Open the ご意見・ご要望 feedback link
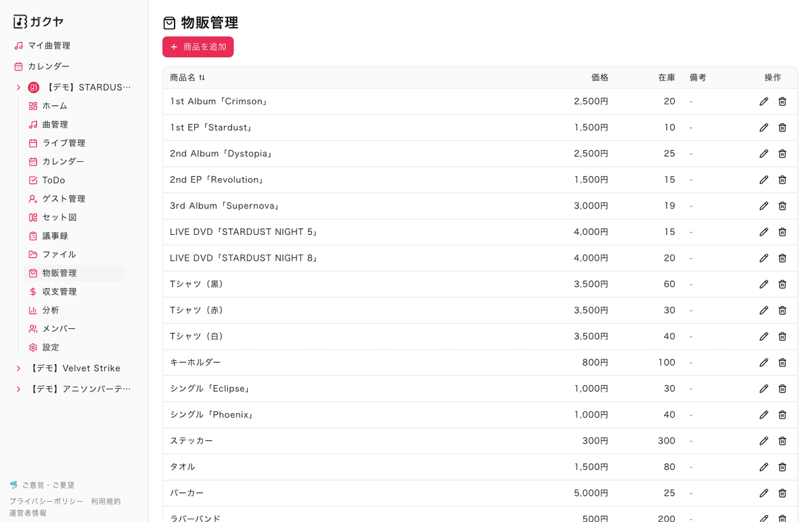812x522 pixels. pos(47,485)
